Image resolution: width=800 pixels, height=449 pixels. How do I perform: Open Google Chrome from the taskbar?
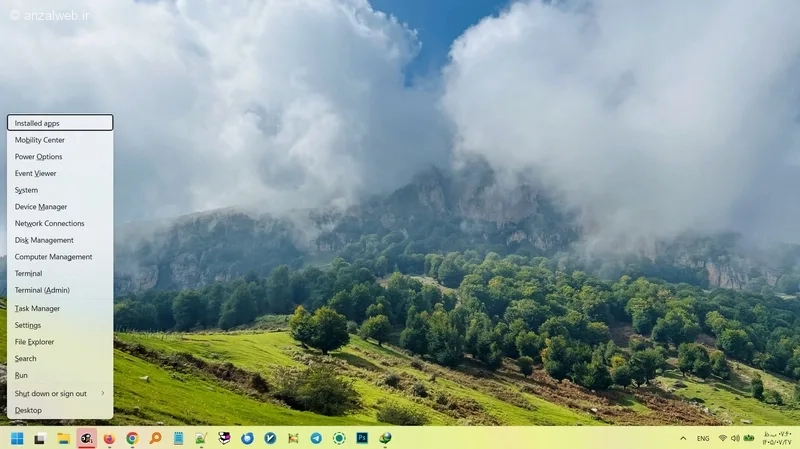(132, 438)
